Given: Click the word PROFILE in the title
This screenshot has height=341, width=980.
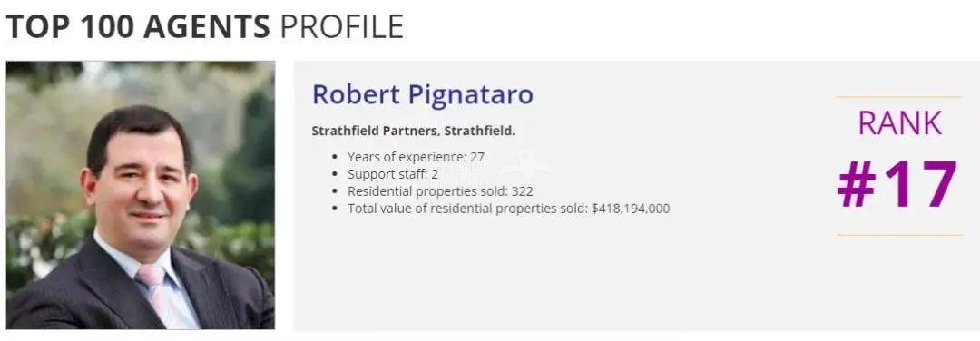Looking at the screenshot, I should tap(342, 27).
